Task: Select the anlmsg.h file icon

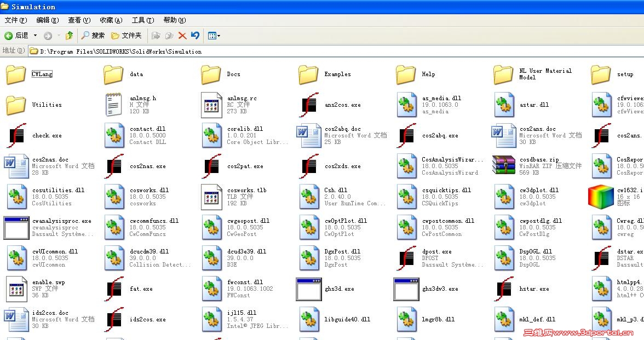Action: click(x=114, y=105)
